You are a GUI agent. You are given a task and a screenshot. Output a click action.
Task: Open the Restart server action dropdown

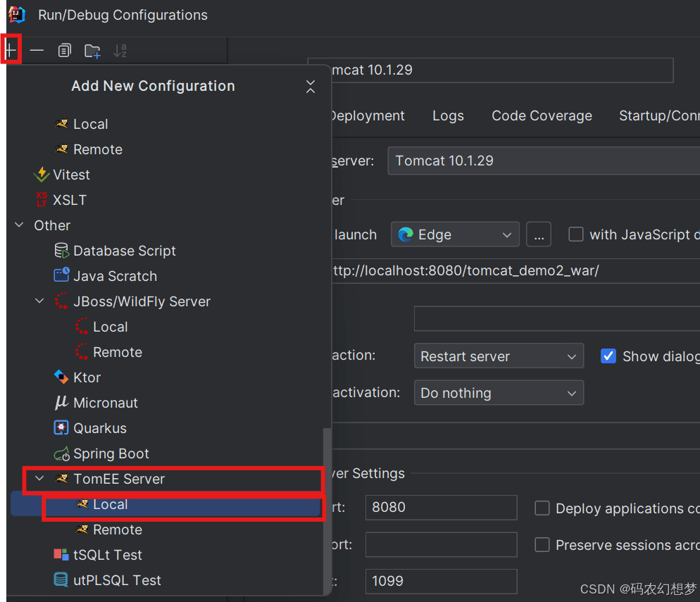coord(498,356)
